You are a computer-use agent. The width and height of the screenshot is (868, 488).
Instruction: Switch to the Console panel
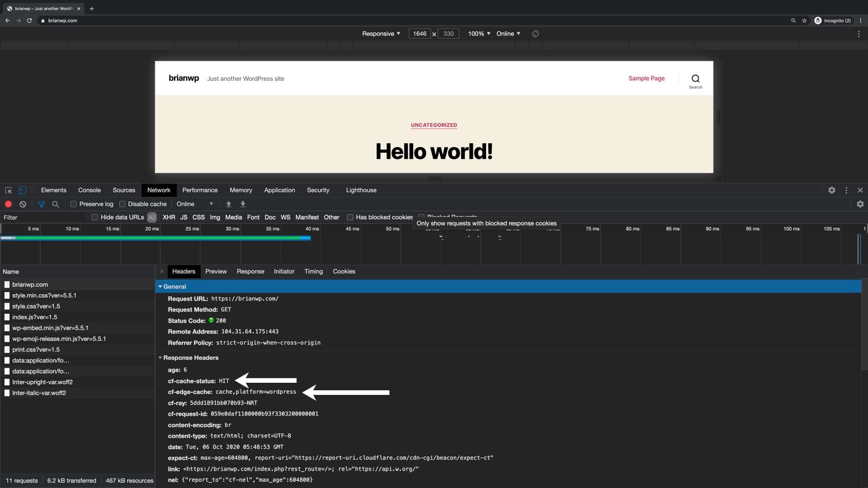(x=89, y=190)
